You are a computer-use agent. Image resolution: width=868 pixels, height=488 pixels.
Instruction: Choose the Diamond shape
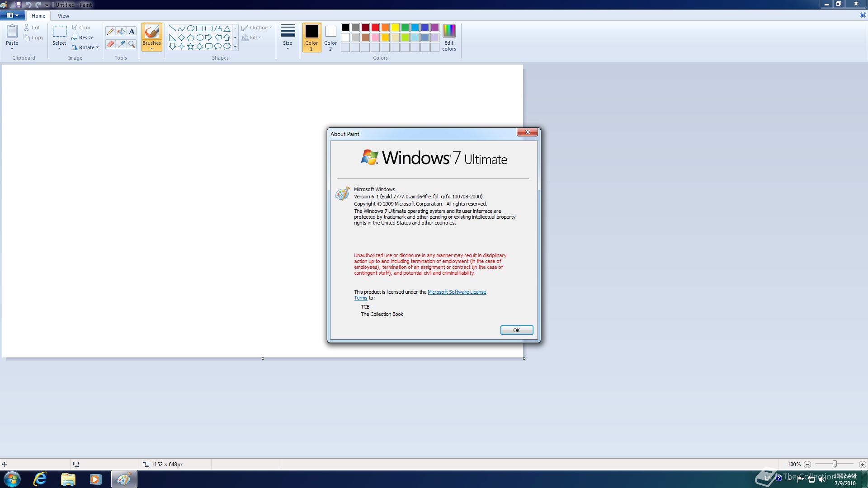pyautogui.click(x=181, y=37)
